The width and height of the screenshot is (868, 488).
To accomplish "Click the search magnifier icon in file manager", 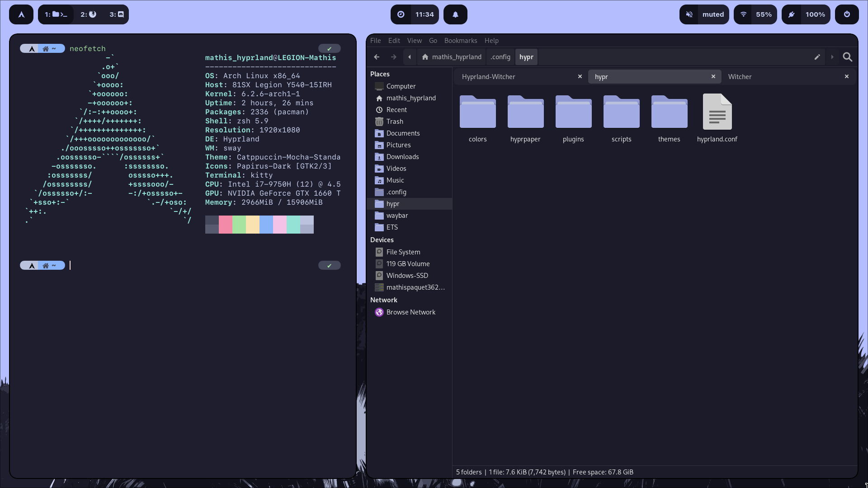I will [x=847, y=57].
